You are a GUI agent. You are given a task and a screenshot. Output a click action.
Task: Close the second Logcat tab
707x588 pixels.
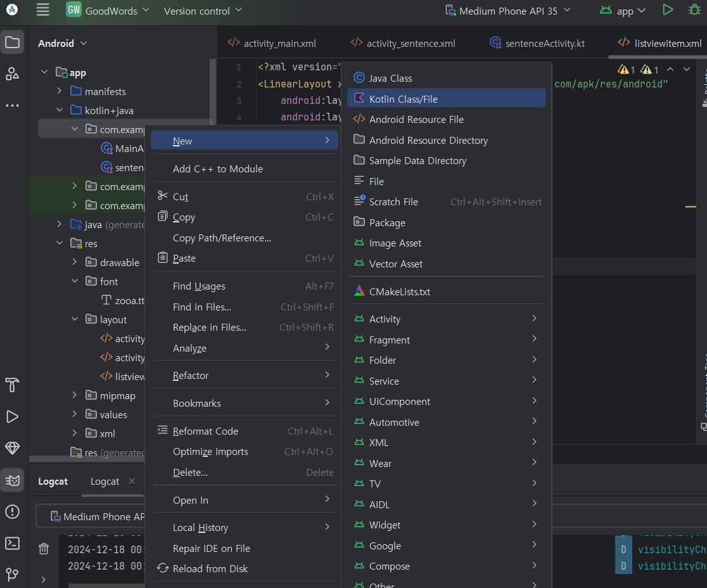(x=132, y=481)
